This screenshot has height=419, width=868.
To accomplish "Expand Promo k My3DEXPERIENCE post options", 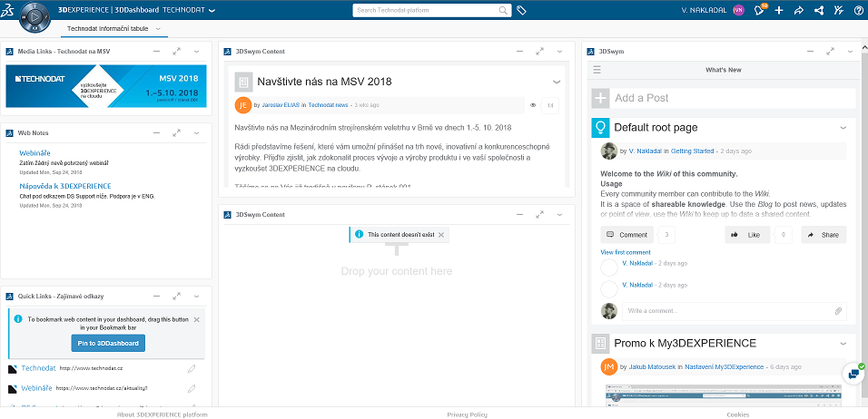I will (x=843, y=343).
